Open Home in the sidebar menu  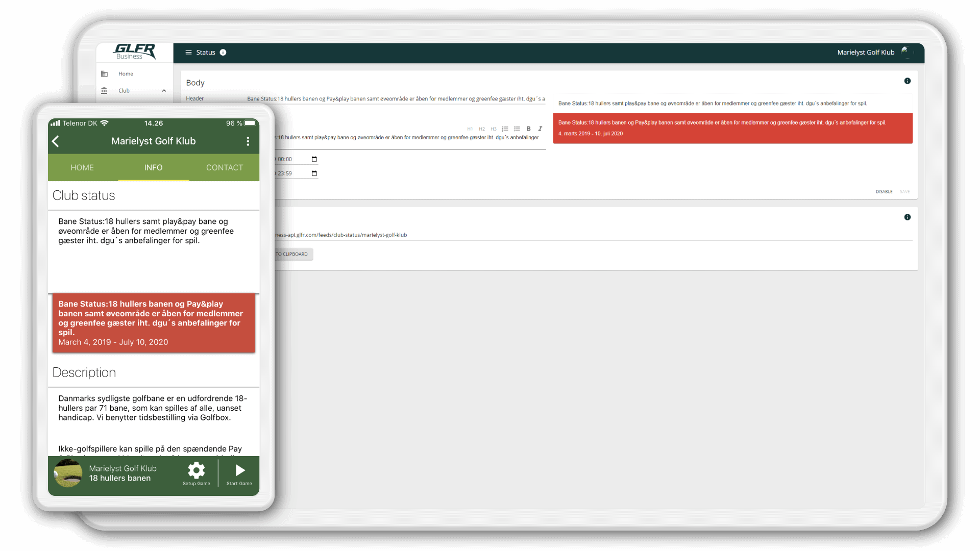tap(126, 74)
